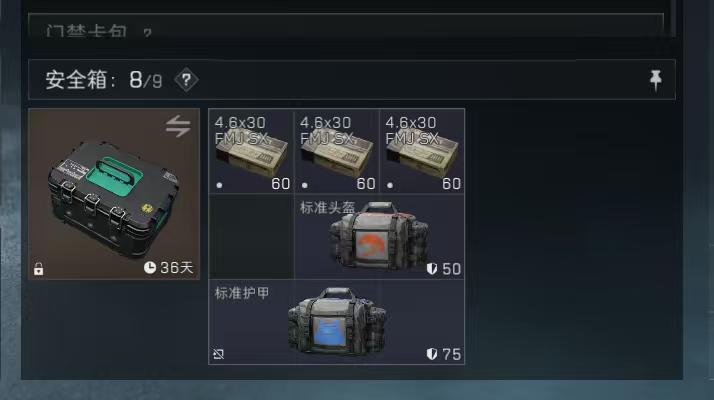This screenshot has width=714, height=400.
Task: Click the shield icon beside 75 durability
Action: coord(432,354)
